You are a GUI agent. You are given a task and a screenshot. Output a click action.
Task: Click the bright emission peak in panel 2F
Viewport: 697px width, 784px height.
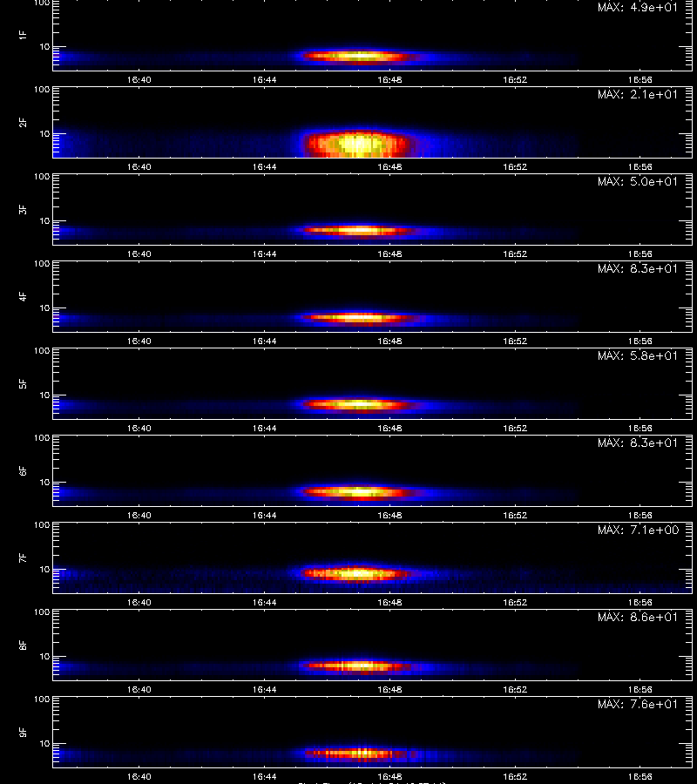tap(357, 145)
